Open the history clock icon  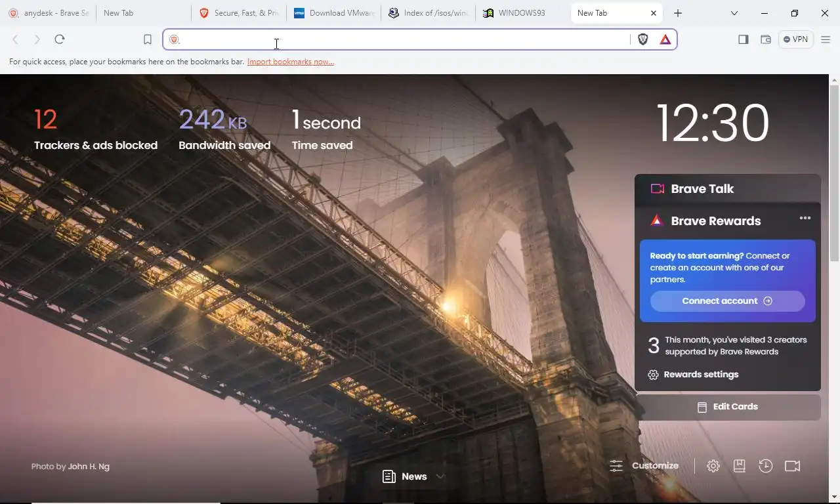coord(766,466)
